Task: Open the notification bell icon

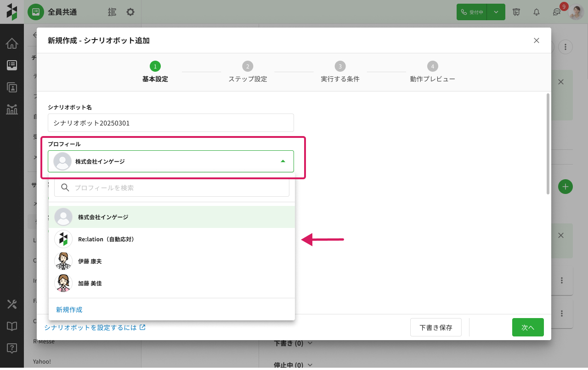Action: [536, 12]
